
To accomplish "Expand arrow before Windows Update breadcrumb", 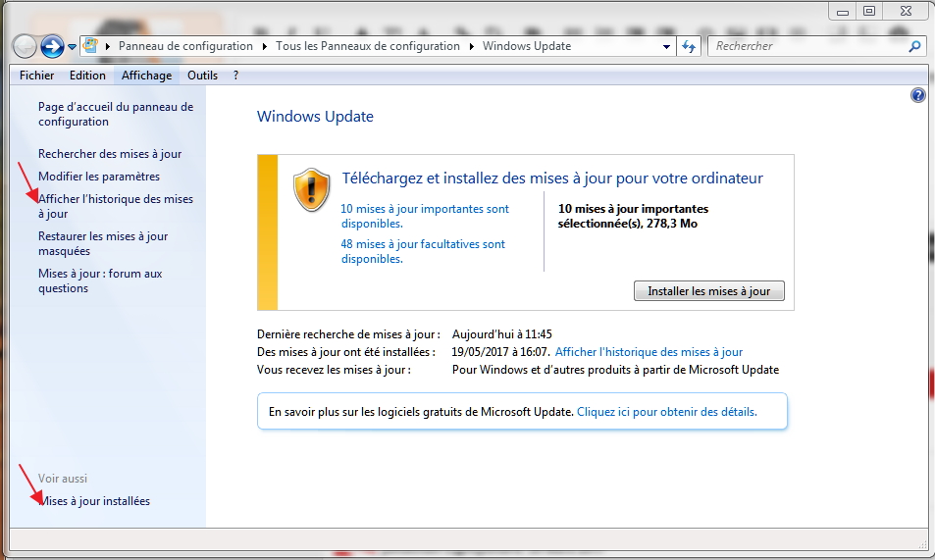I will click(x=471, y=46).
